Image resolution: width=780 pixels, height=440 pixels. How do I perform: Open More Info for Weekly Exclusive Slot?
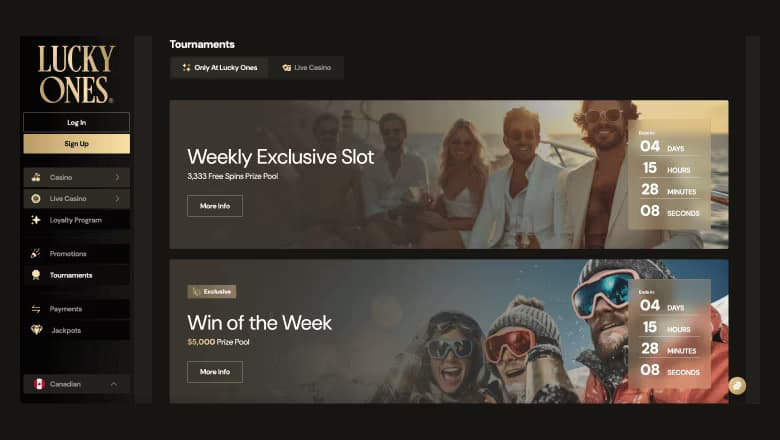tap(215, 206)
